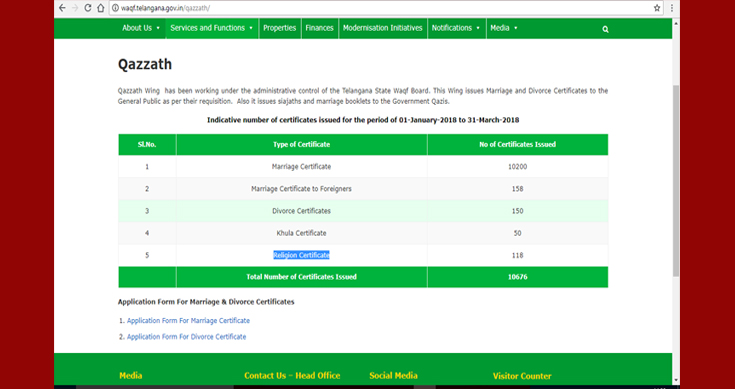Click serial number 5 in the table
The width and height of the screenshot is (735, 389).
point(147,255)
